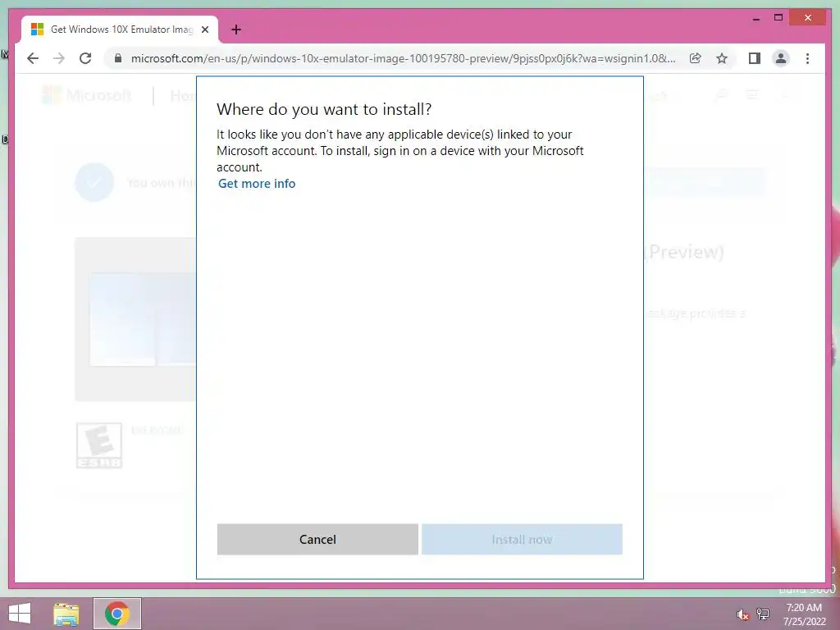Cancel the install dialog
This screenshot has width=840, height=630.
click(317, 540)
